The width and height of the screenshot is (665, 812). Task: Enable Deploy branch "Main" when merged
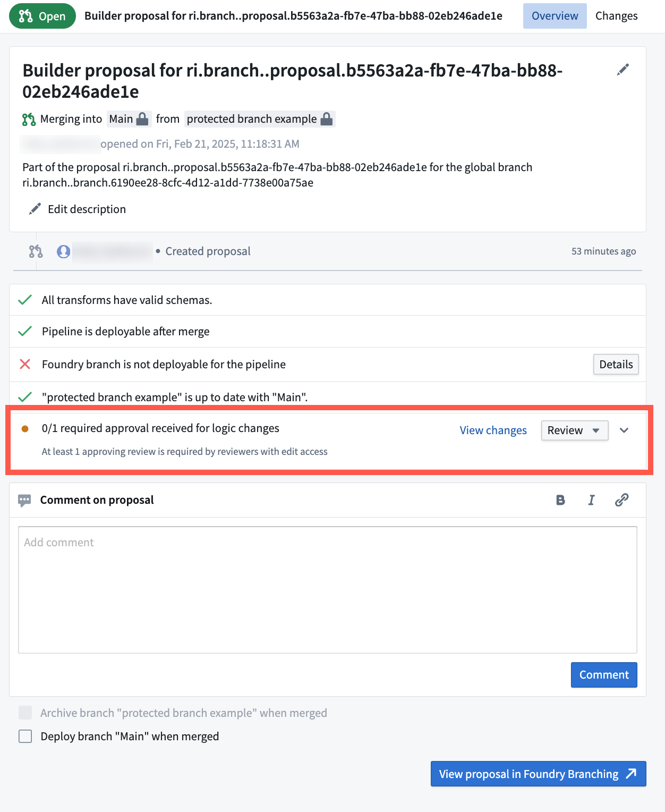pos(25,736)
